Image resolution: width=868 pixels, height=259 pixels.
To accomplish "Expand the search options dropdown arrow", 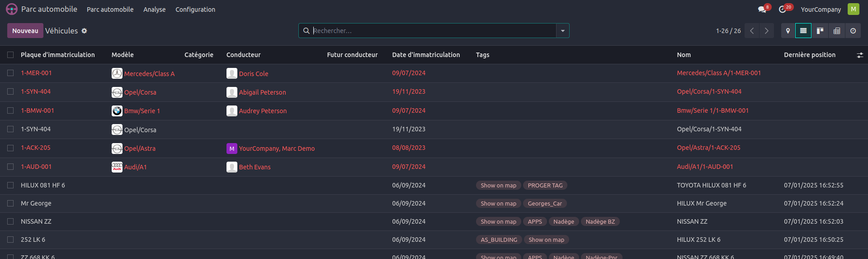I will pos(562,31).
